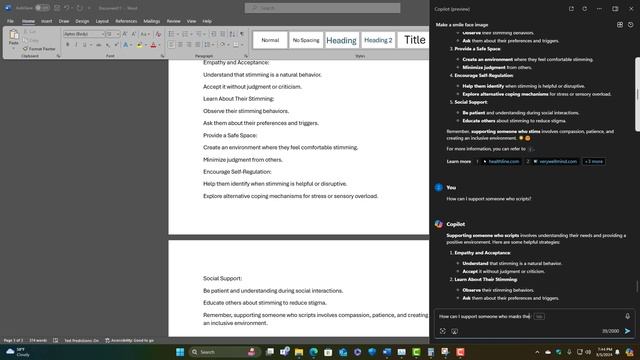Click the Subscript button
The image size is (640, 360).
[x=108, y=45]
